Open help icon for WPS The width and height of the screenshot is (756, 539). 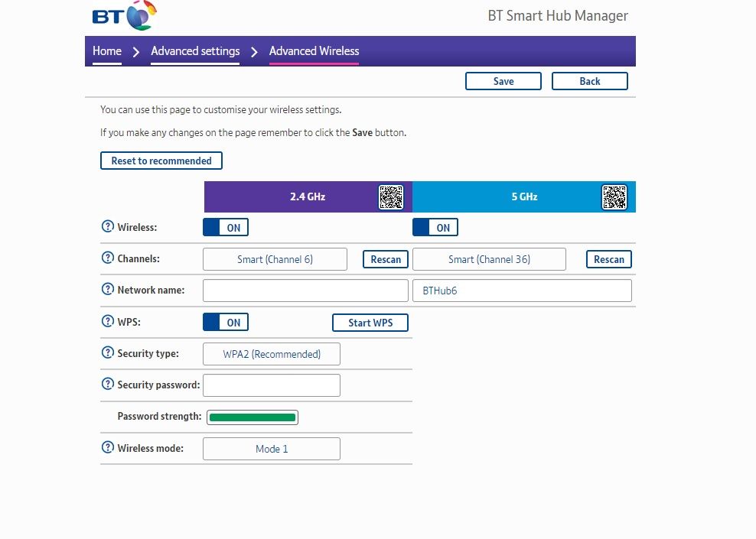(108, 322)
